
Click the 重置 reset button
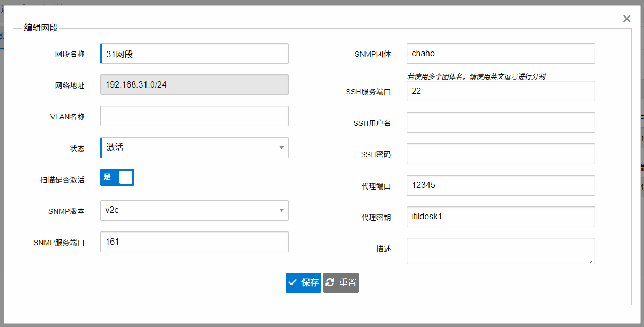(x=341, y=283)
